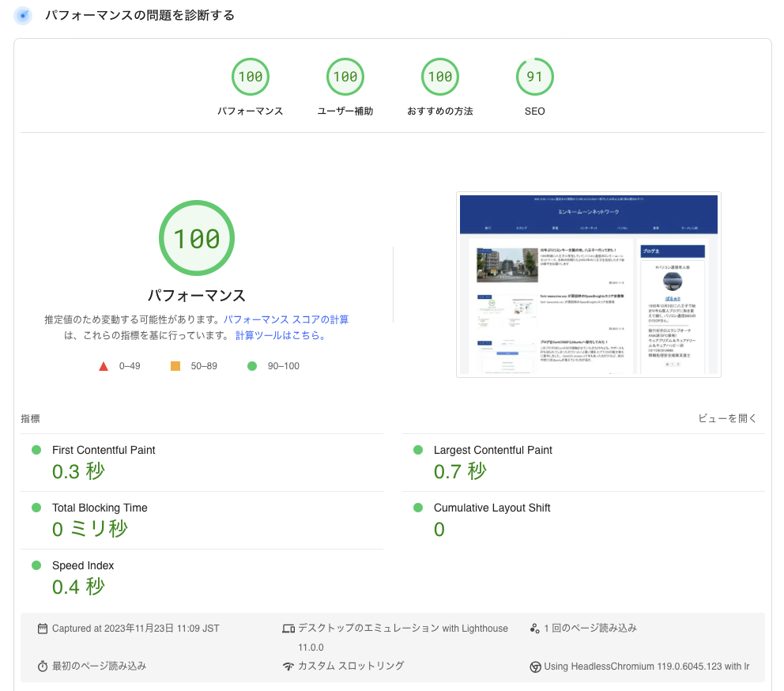Expand the Largest Contentful Paint metric
784x691 pixels.
(492, 450)
